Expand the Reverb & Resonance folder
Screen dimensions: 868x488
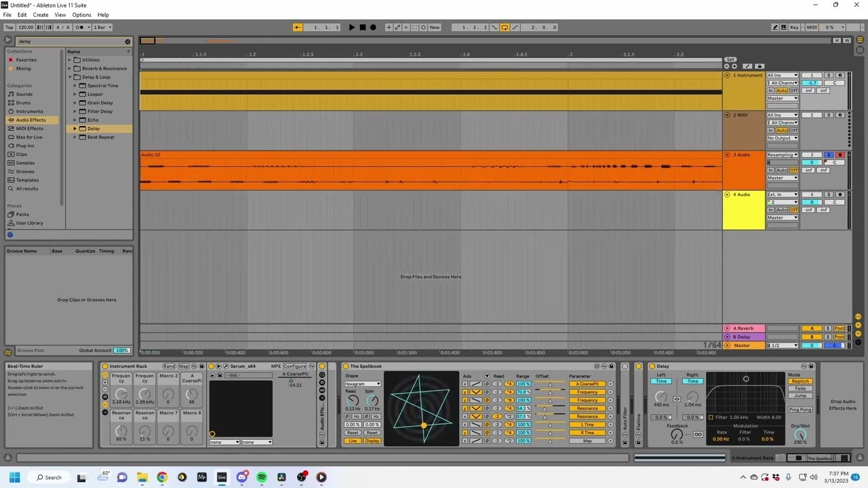(x=69, y=68)
